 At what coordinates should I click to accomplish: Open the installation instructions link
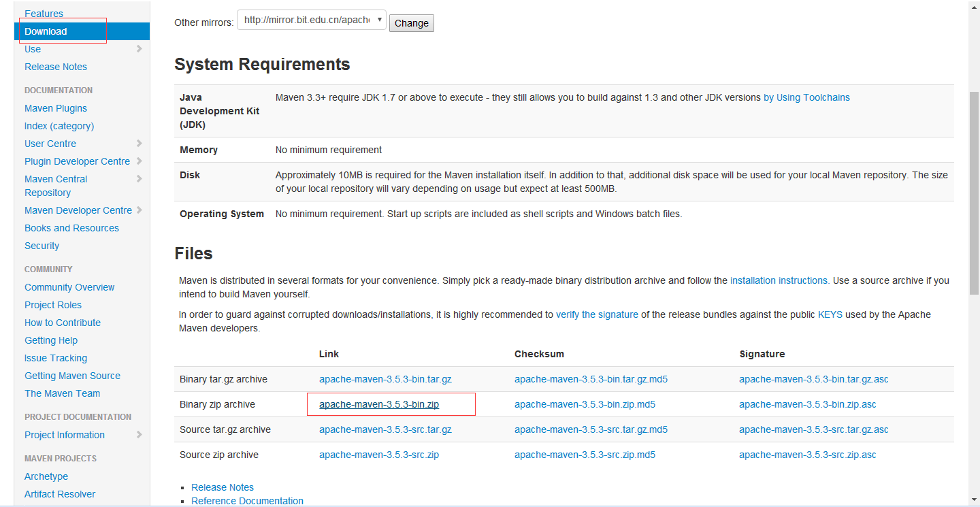tap(779, 280)
